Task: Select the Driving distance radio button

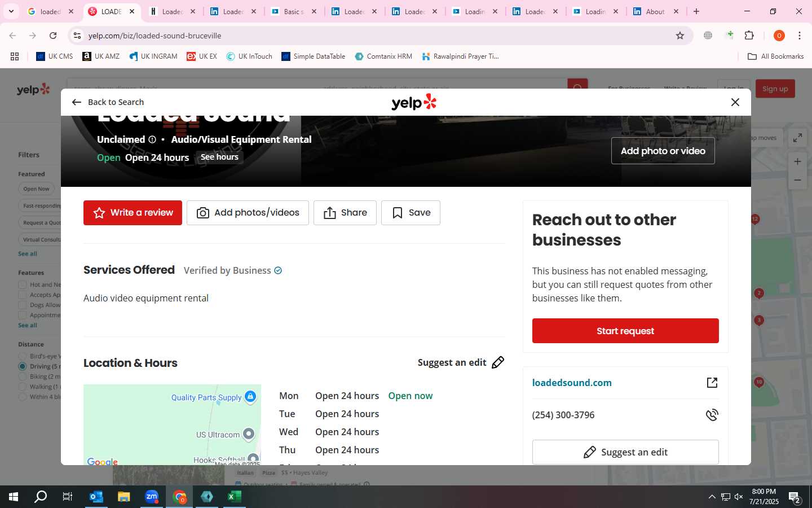Action: click(x=23, y=366)
